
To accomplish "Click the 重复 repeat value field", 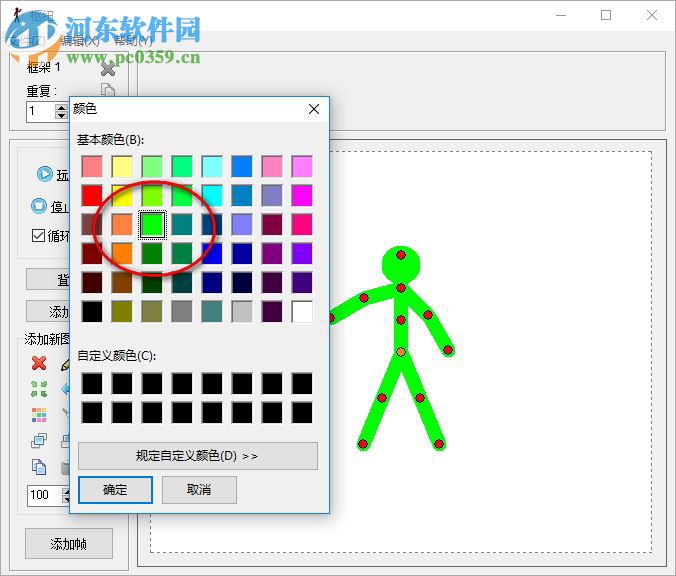I will (x=41, y=112).
